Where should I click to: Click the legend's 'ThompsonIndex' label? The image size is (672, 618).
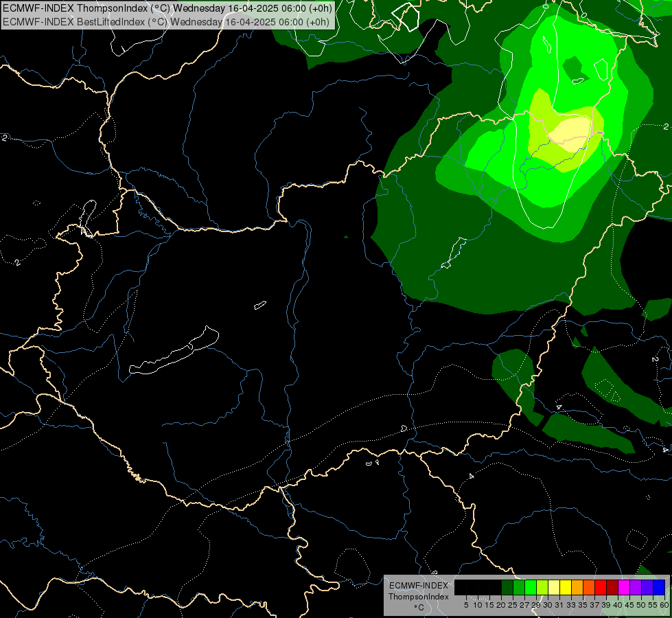[419, 597]
